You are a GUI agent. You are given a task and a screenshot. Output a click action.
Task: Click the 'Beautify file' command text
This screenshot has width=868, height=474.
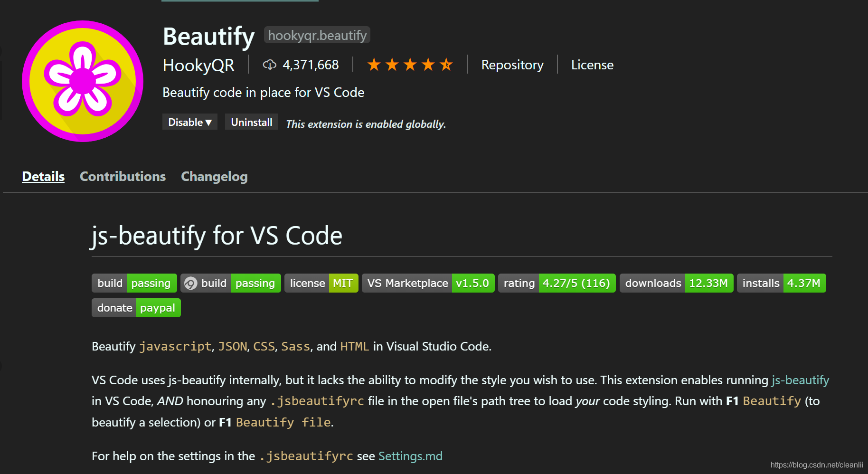click(283, 422)
